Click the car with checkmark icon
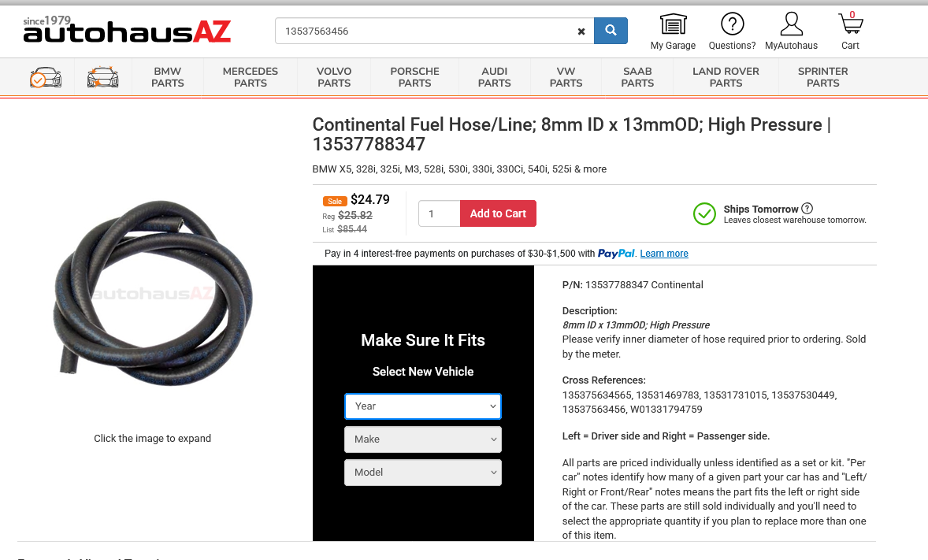This screenshot has height=560, width=928. 46,77
